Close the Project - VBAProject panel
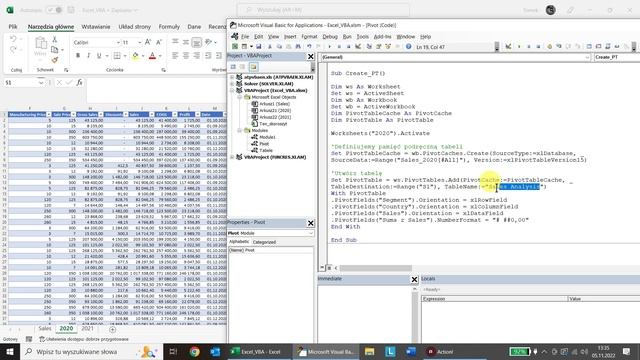640x360 pixels. point(311,56)
